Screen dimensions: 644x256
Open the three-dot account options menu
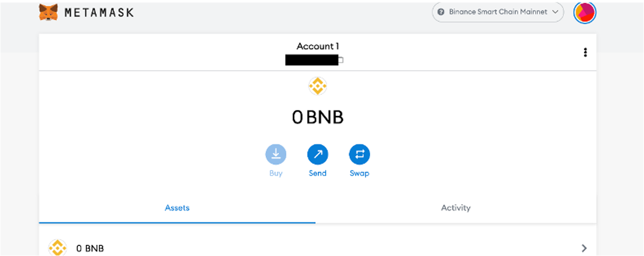point(585,52)
